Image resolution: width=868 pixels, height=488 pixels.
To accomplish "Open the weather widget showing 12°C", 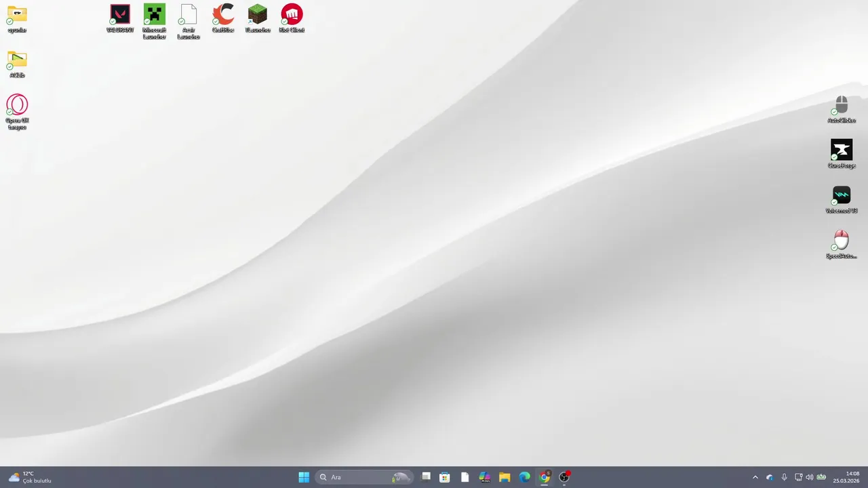I will click(x=30, y=477).
